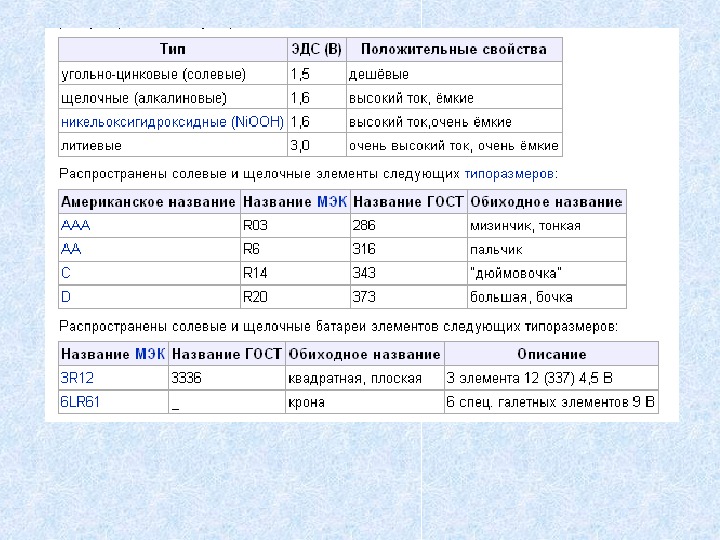
Task: Click the Американское название header
Action: click(x=149, y=202)
